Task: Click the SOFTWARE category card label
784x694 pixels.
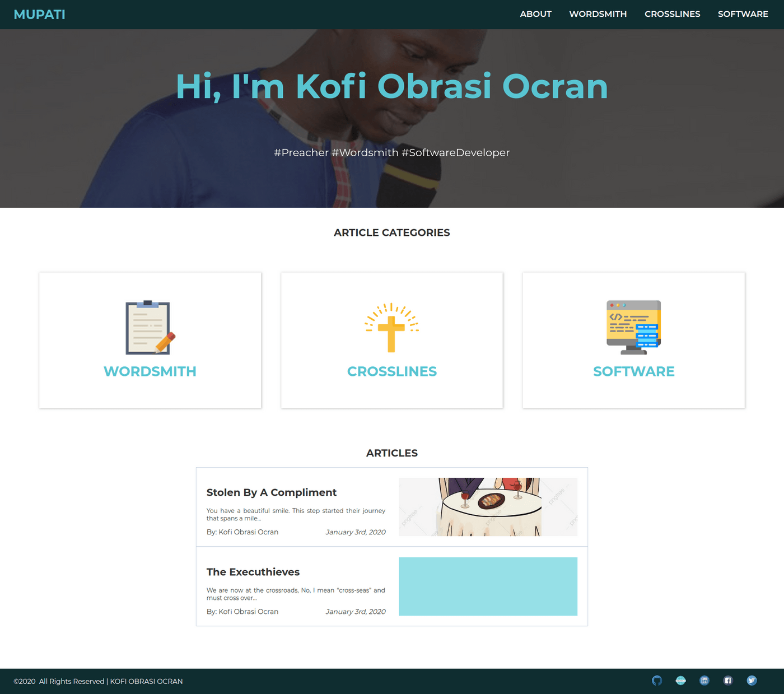Action: [x=633, y=371]
